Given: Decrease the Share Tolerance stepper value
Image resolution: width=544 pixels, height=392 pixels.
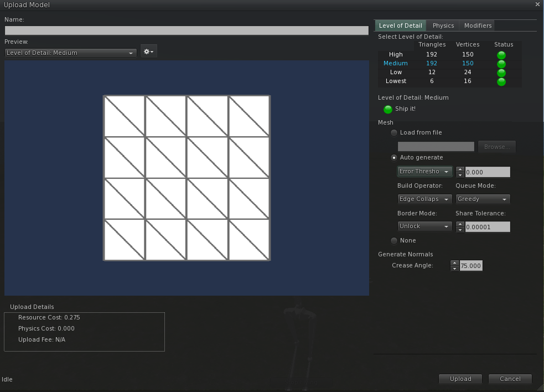Looking at the screenshot, I should [460, 229].
